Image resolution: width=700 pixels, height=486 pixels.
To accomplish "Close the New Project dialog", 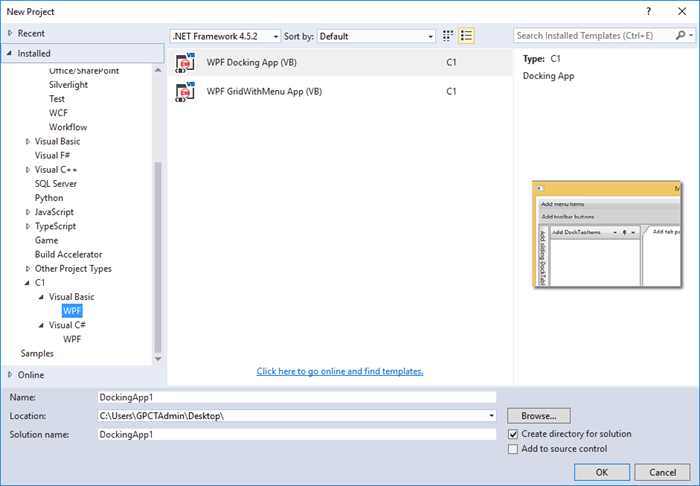I will pyautogui.click(x=682, y=12).
